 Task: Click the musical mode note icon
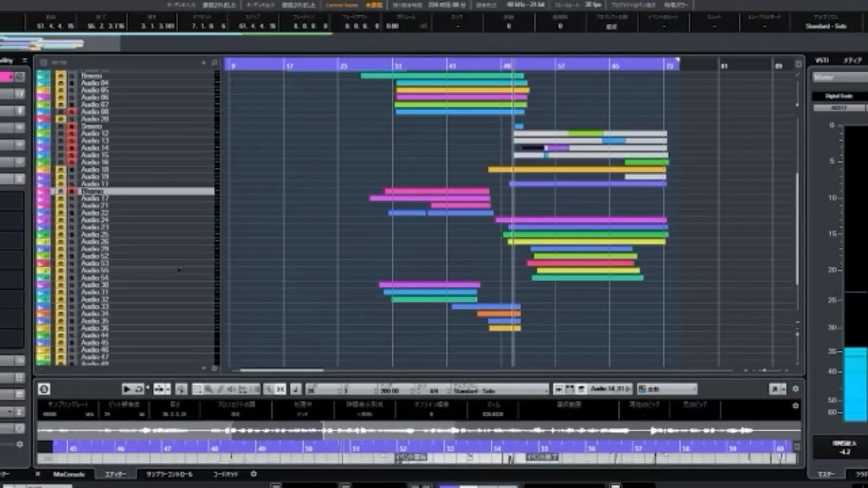[295, 389]
